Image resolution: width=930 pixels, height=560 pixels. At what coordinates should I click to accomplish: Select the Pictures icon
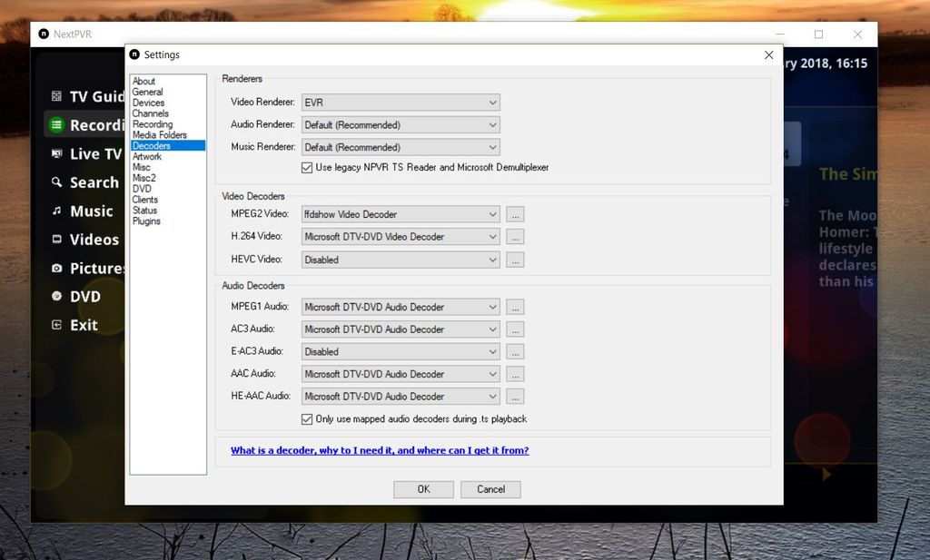56,268
